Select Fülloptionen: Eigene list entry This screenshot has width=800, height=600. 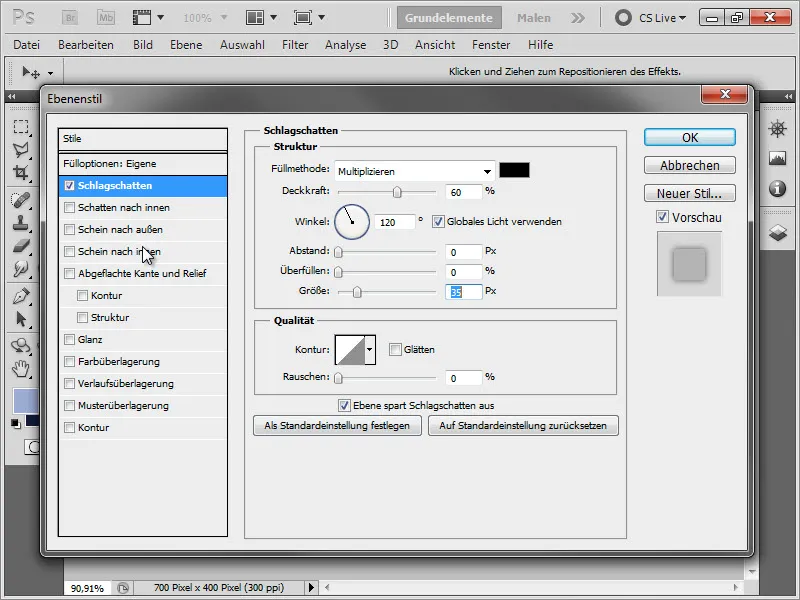[x=143, y=164]
